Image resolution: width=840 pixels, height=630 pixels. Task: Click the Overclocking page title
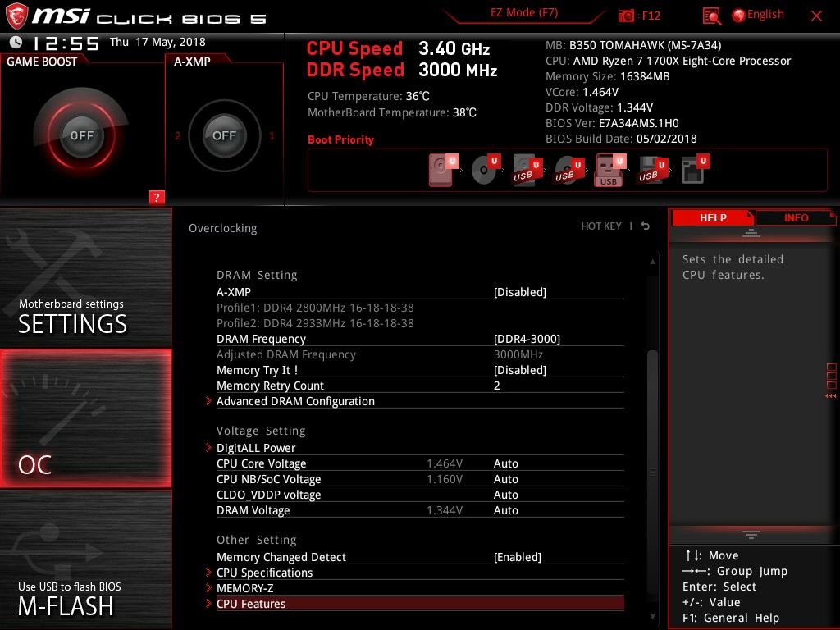(x=223, y=228)
